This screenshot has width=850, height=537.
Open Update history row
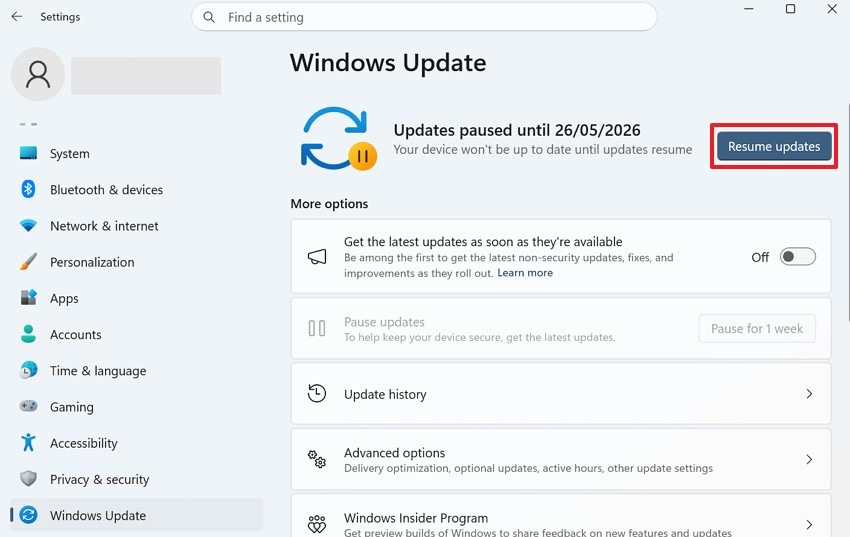coord(561,393)
